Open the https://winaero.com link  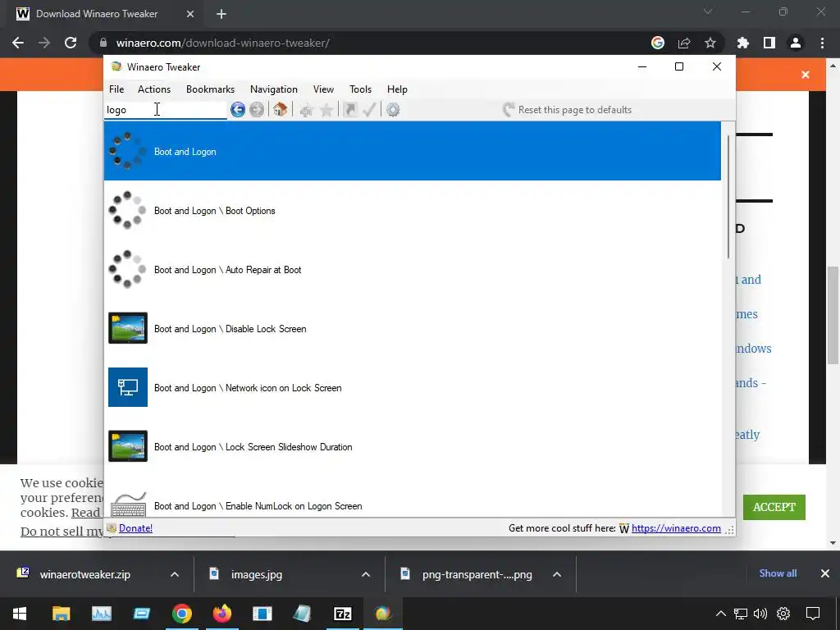676,528
